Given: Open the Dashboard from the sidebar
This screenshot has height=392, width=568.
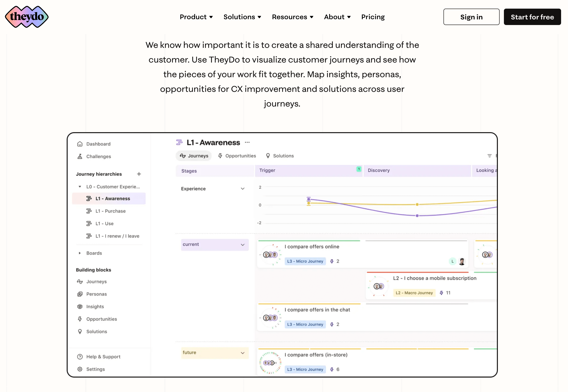Looking at the screenshot, I should click(x=98, y=144).
